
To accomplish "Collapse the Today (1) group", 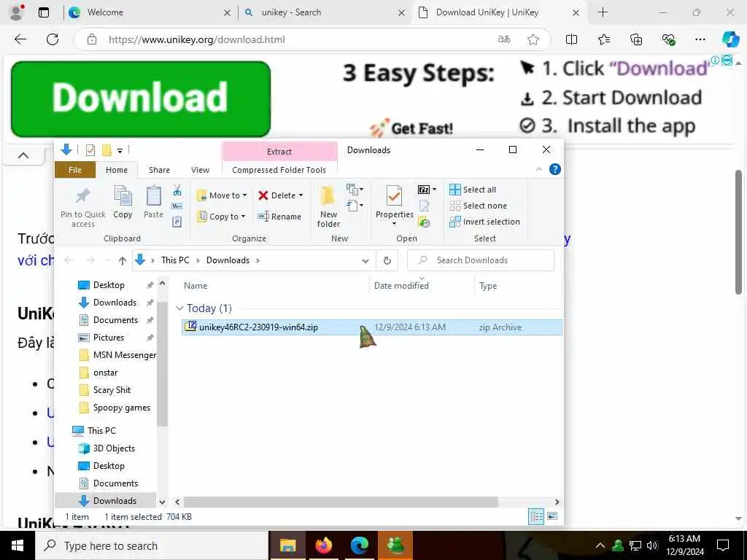I will tap(179, 308).
